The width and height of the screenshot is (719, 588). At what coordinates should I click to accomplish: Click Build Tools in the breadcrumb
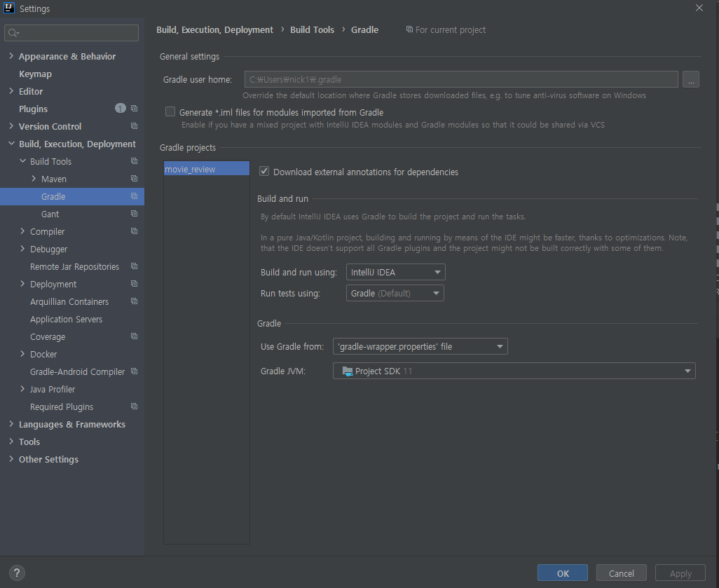312,29
